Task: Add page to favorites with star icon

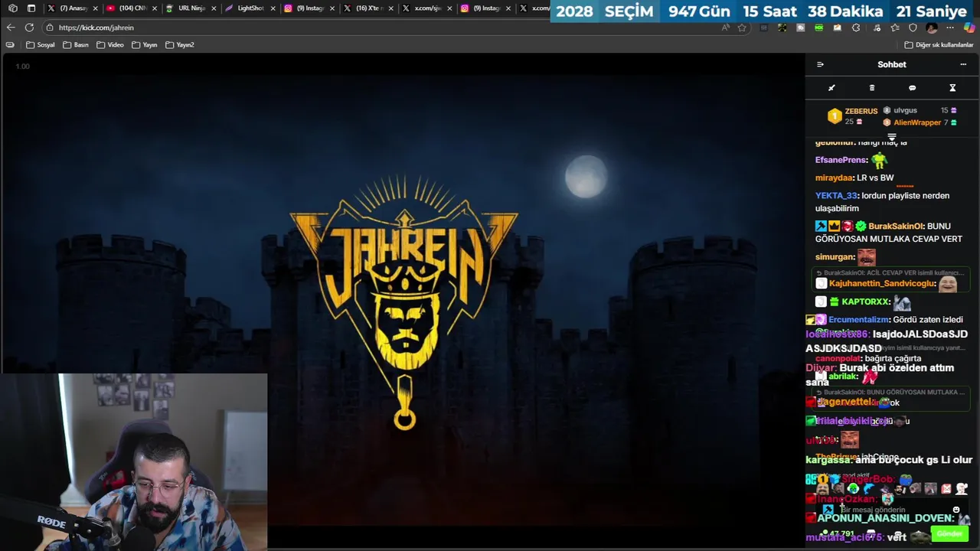Action: click(x=742, y=28)
